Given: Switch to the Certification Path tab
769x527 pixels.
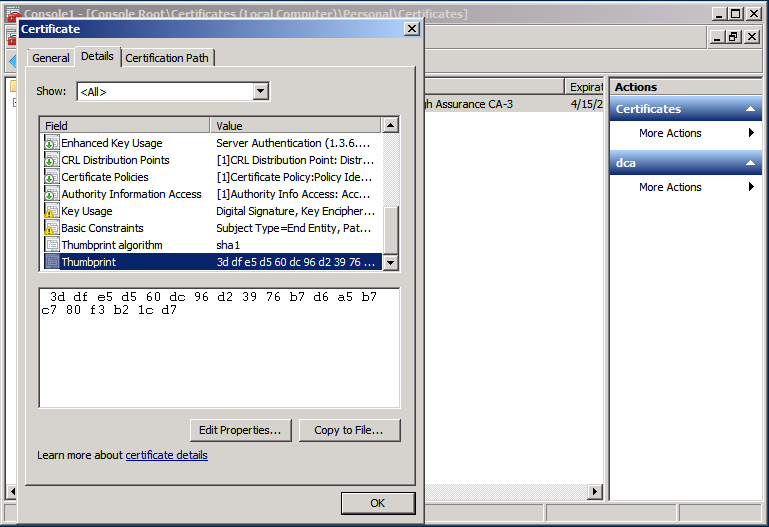Looking at the screenshot, I should point(167,58).
